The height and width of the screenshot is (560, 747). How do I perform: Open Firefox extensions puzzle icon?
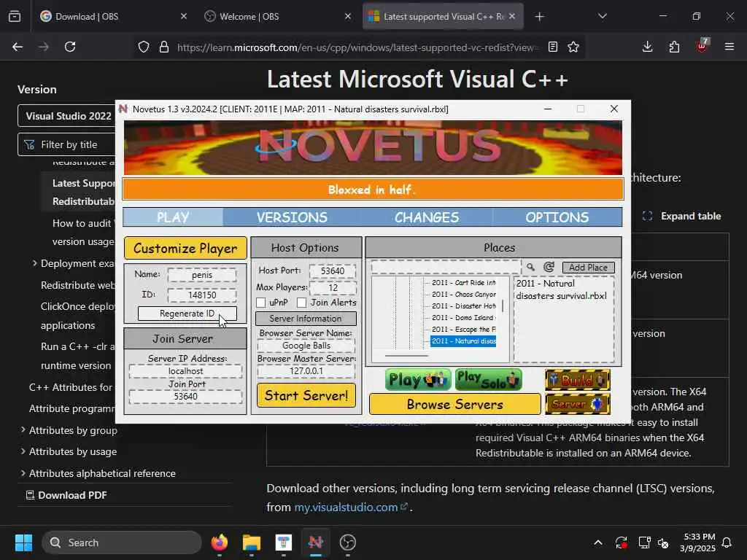674,47
